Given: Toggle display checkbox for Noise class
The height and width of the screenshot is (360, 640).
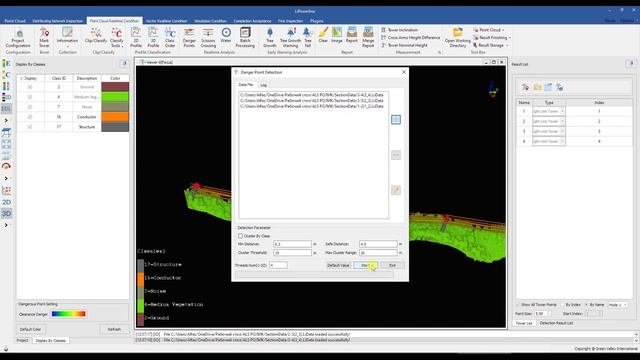Looking at the screenshot, I should coord(30,107).
